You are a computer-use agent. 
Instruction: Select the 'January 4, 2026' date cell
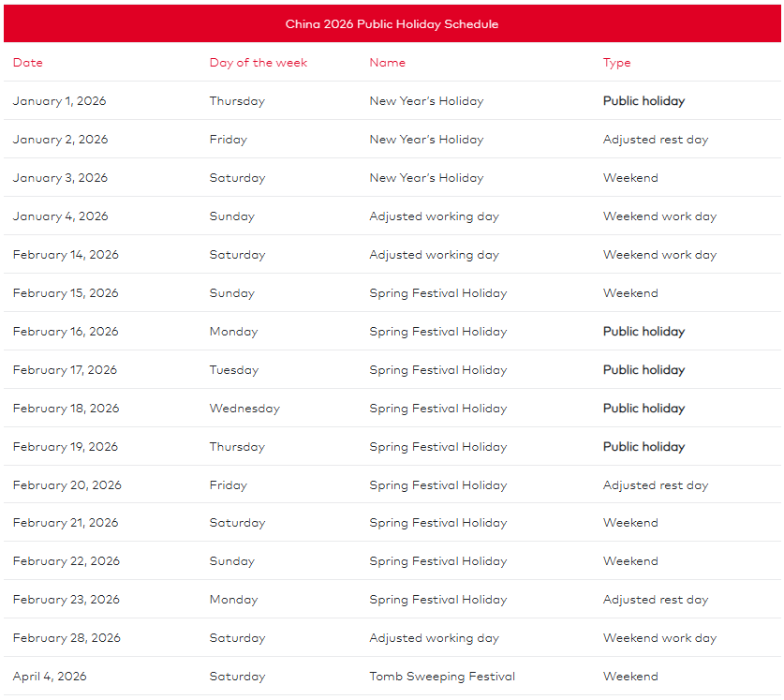tap(61, 216)
